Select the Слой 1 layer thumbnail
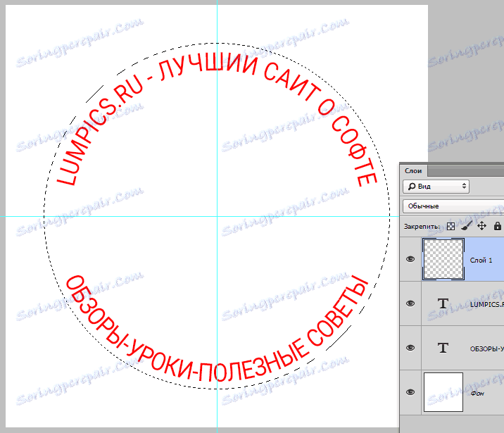The width and height of the screenshot is (504, 433). point(443,259)
